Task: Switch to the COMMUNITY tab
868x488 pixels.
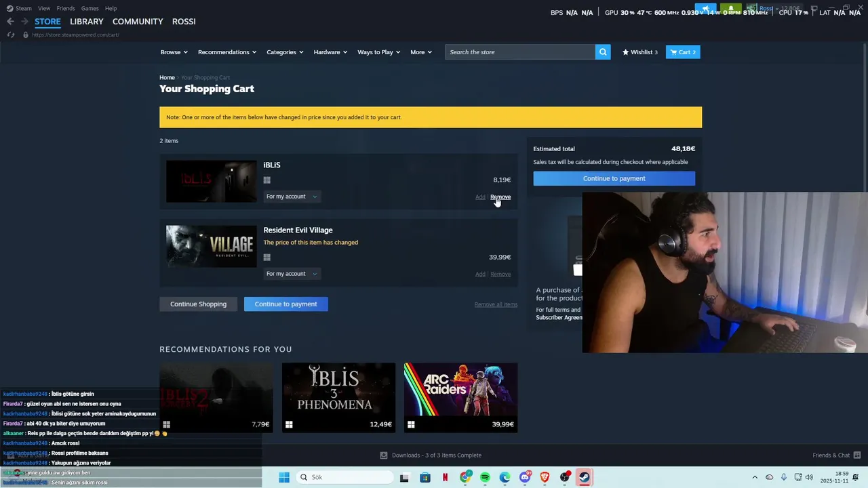Action: 138,22
